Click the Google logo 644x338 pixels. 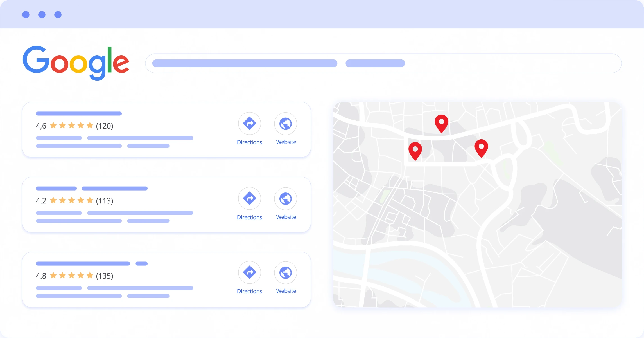tap(76, 62)
